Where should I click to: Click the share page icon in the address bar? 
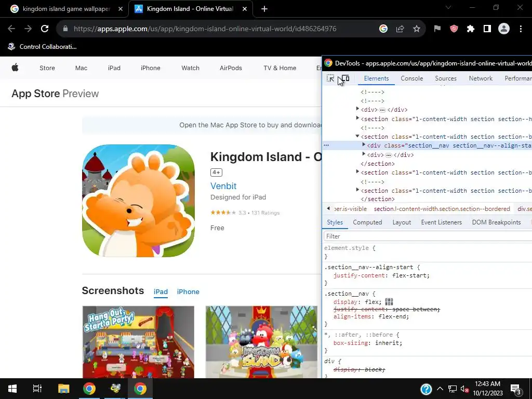click(x=400, y=29)
